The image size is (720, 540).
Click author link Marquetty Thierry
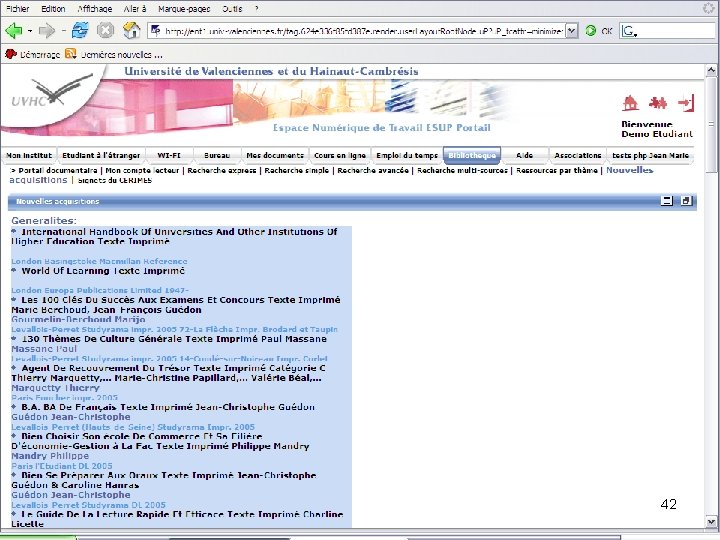coord(56,388)
